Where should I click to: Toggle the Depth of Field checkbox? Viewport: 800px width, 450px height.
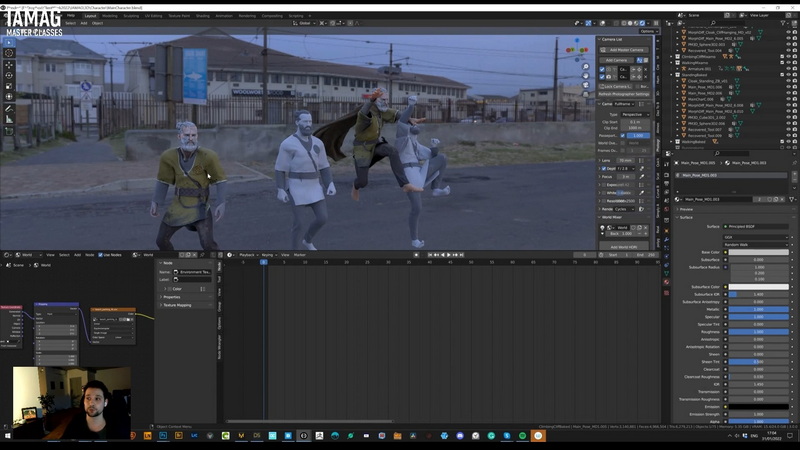[x=605, y=168]
